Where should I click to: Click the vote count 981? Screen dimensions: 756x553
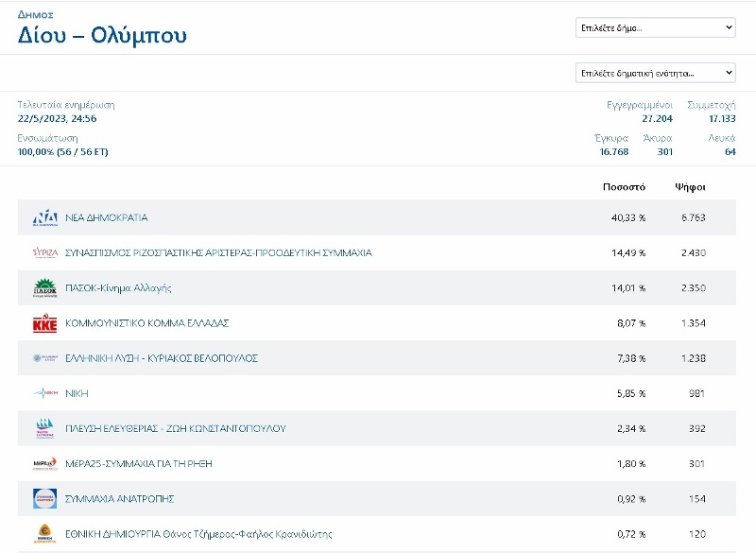coord(697,393)
